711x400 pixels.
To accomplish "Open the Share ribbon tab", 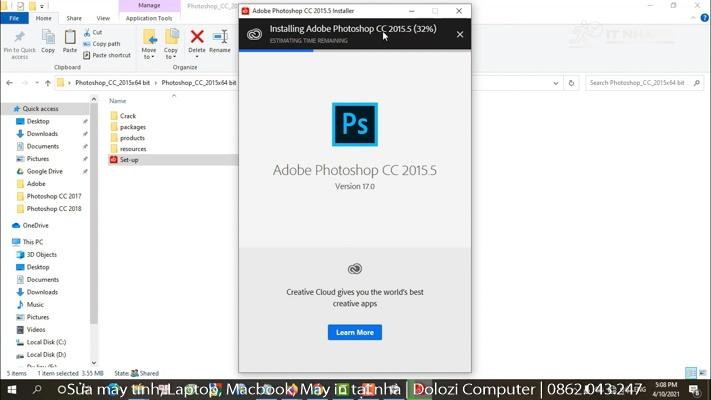I will tap(74, 18).
